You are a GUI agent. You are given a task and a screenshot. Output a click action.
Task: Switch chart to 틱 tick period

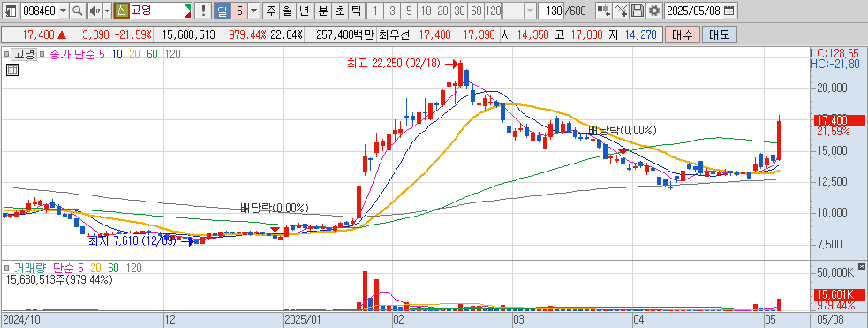(357, 10)
